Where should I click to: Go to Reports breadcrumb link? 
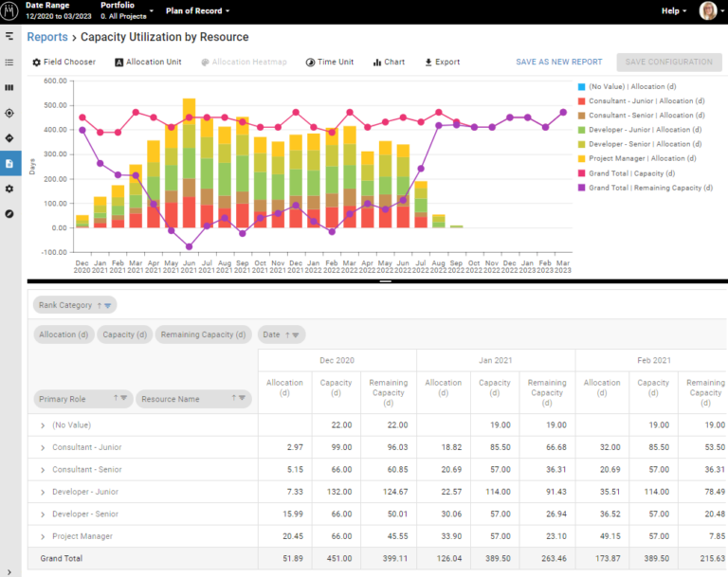click(x=47, y=37)
